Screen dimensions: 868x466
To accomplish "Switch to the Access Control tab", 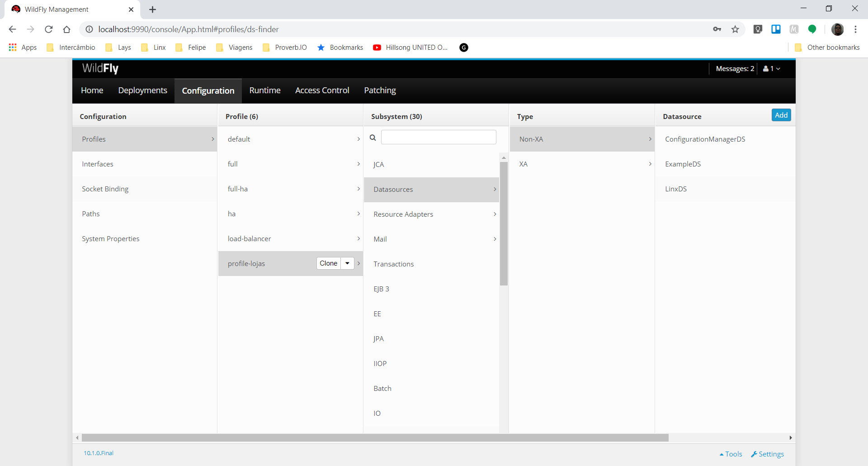I will point(322,90).
